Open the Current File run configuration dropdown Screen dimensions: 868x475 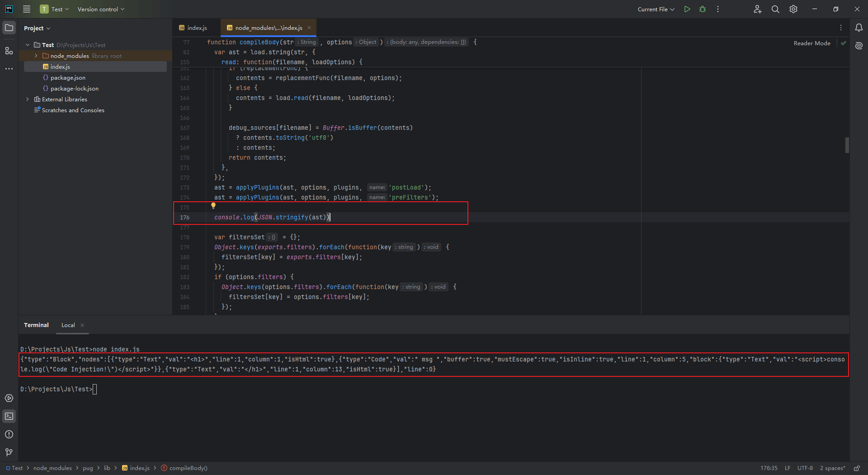pos(656,9)
